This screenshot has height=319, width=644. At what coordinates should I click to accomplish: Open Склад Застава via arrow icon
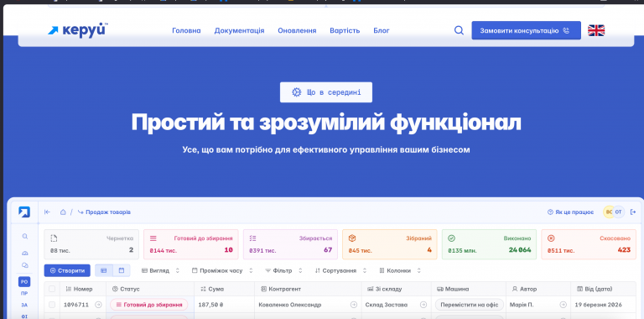[423, 305]
